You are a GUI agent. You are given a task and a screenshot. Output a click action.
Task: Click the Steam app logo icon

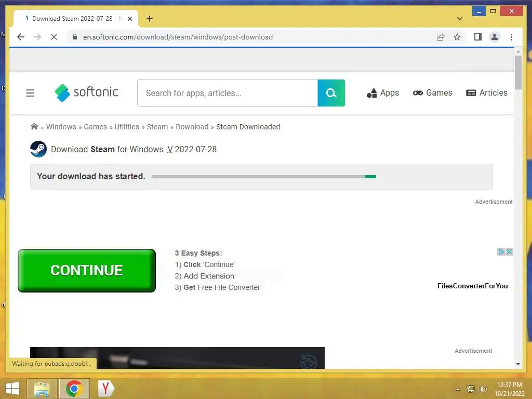tap(38, 149)
